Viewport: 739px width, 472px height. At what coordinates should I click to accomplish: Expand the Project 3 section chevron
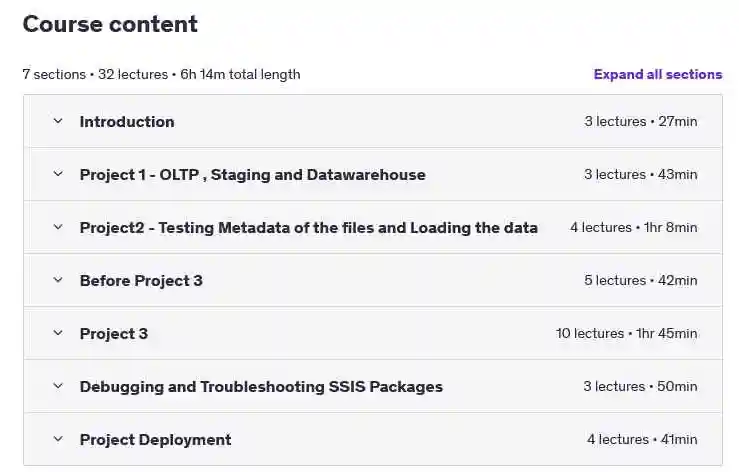(x=58, y=333)
